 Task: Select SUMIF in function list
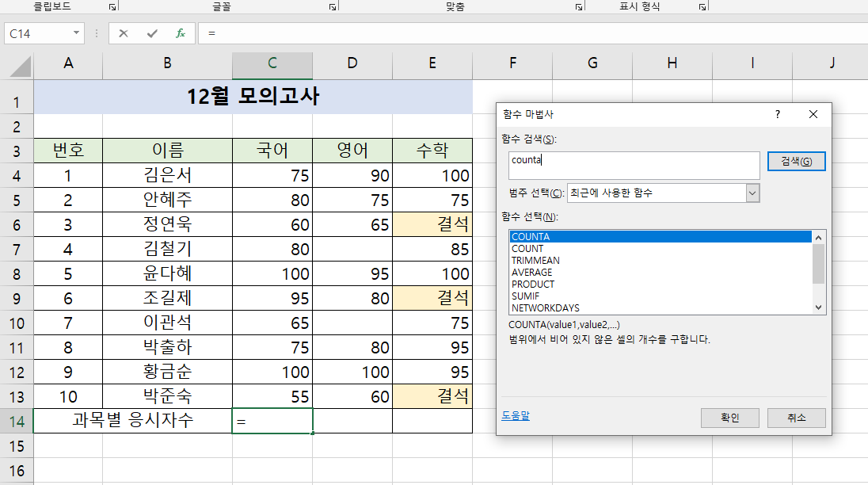[661, 296]
